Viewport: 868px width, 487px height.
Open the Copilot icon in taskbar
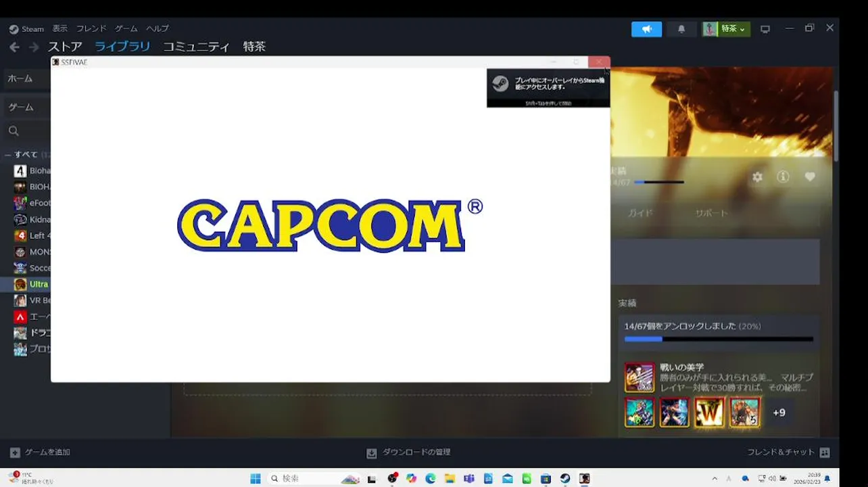pyautogui.click(x=411, y=478)
